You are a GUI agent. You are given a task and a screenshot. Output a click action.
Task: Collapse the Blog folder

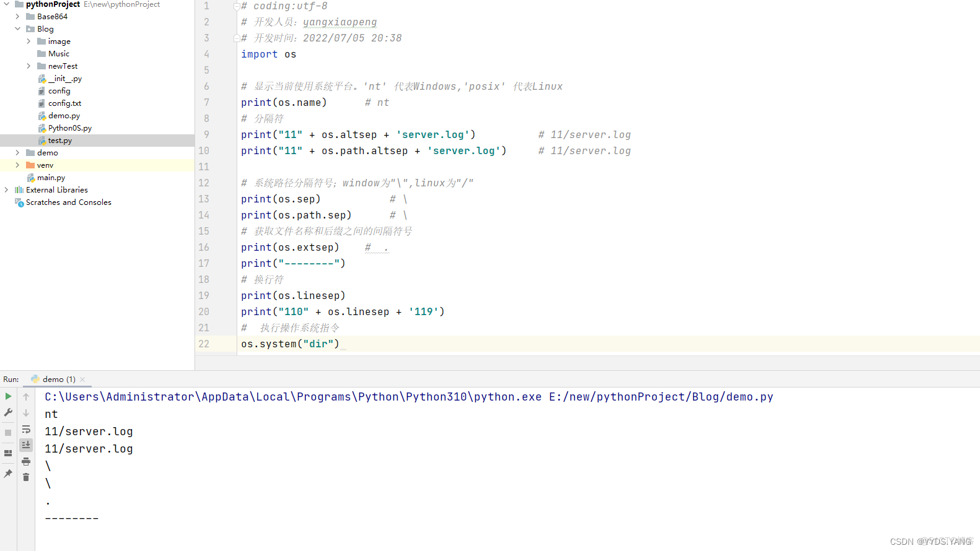click(17, 29)
